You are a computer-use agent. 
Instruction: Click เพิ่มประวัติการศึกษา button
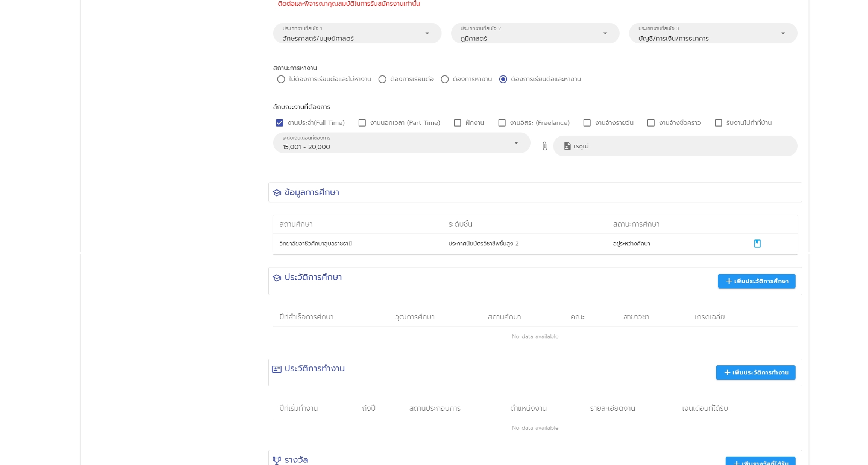[x=756, y=281]
